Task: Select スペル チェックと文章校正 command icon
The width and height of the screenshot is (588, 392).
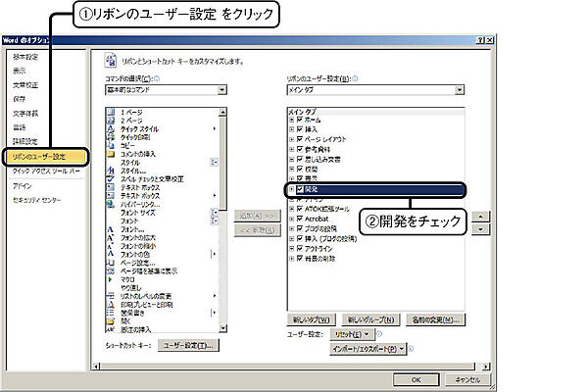Action: click(112, 179)
